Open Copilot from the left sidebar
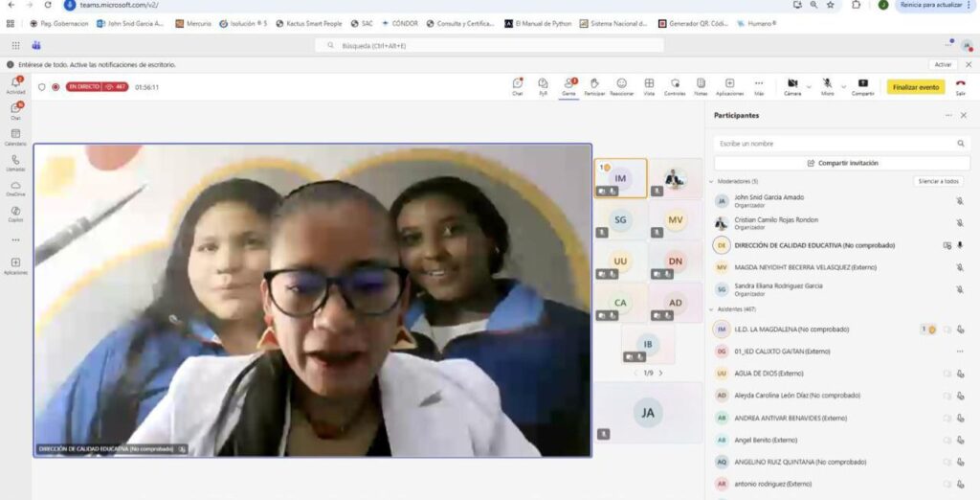This screenshot has height=500, width=980. point(15,211)
